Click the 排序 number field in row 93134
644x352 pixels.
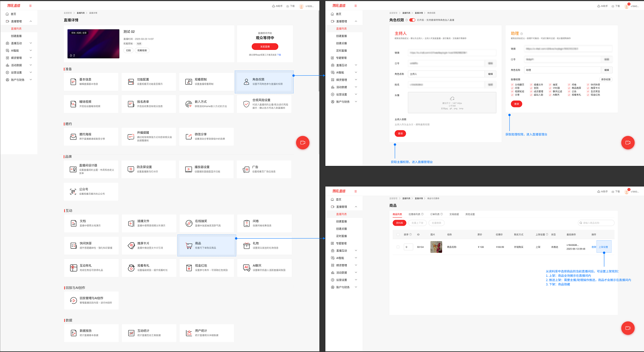tap(408, 247)
